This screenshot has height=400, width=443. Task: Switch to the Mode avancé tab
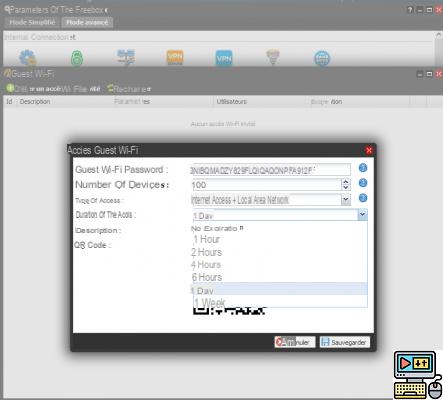(x=87, y=22)
